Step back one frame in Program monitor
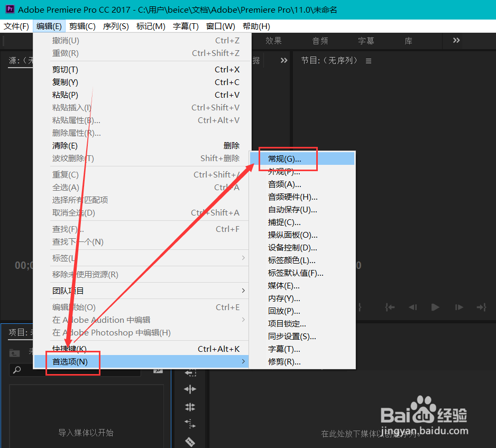The image size is (496, 448). [x=413, y=307]
